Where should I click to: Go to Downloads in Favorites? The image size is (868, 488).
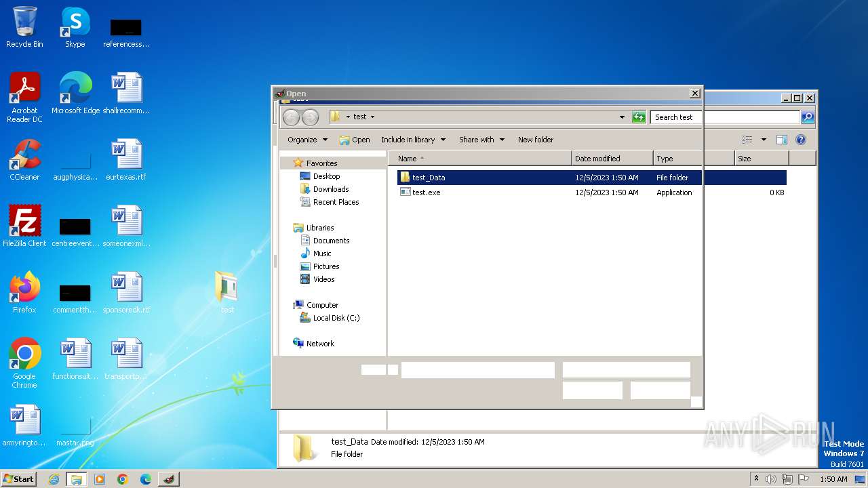(x=331, y=189)
